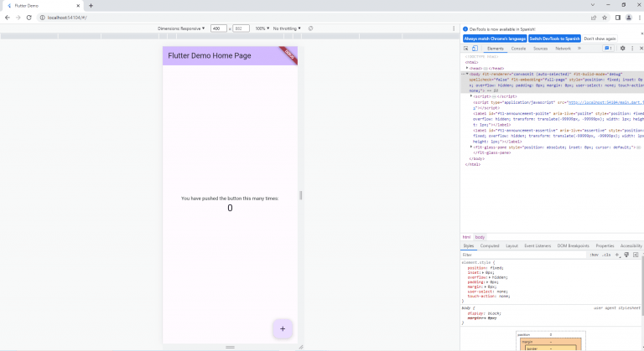
Task: Click the position: fixed declaration
Action: click(486, 268)
